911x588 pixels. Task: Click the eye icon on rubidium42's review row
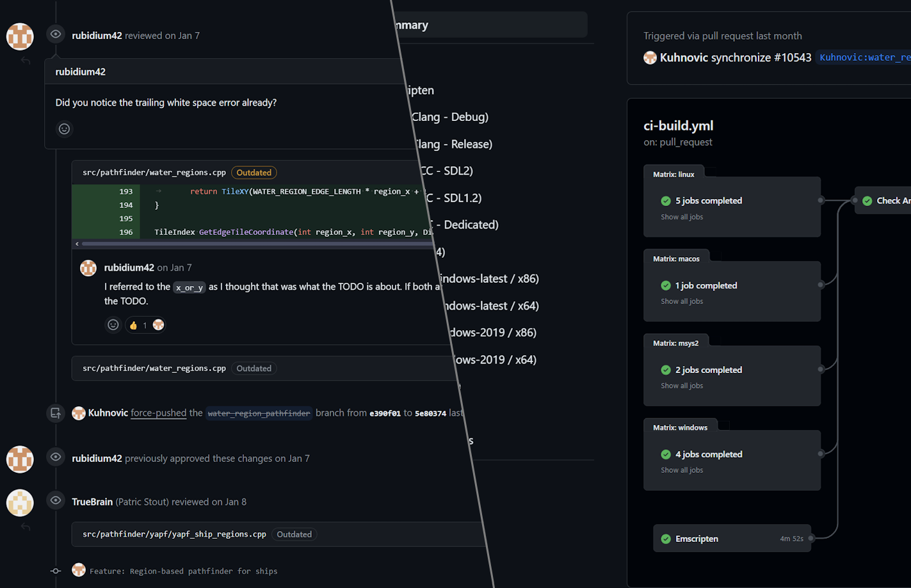click(x=55, y=34)
